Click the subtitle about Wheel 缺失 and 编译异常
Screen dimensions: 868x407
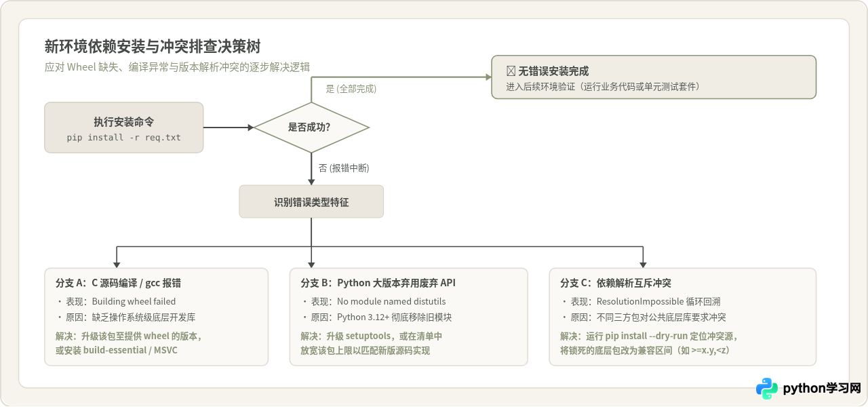(x=177, y=67)
